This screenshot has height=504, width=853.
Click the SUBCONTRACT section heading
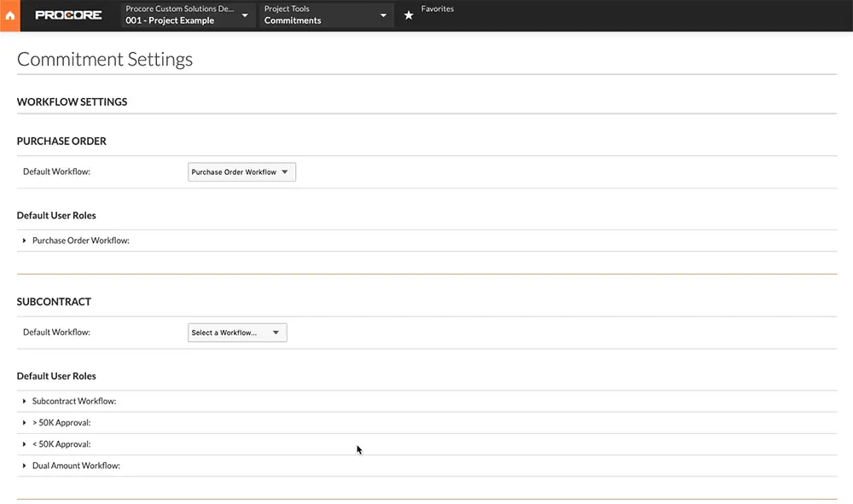click(x=54, y=301)
